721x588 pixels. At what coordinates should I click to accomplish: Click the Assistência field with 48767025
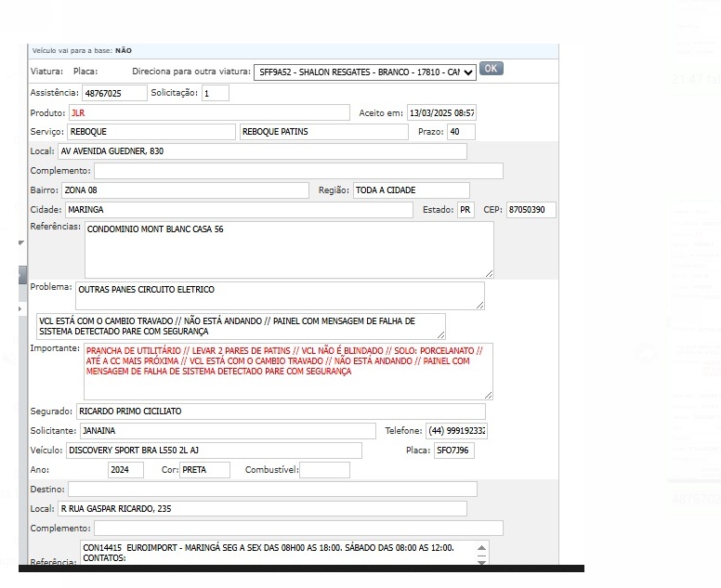pos(114,93)
